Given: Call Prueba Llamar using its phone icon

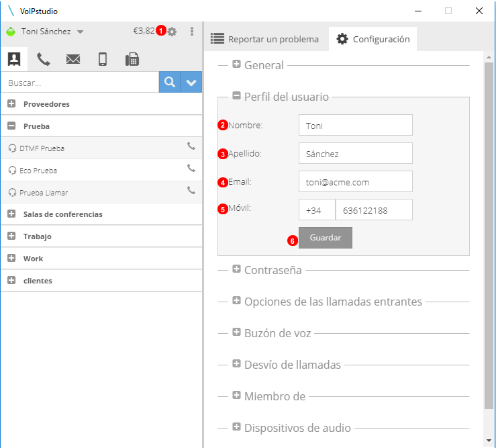Looking at the screenshot, I should pyautogui.click(x=191, y=190).
